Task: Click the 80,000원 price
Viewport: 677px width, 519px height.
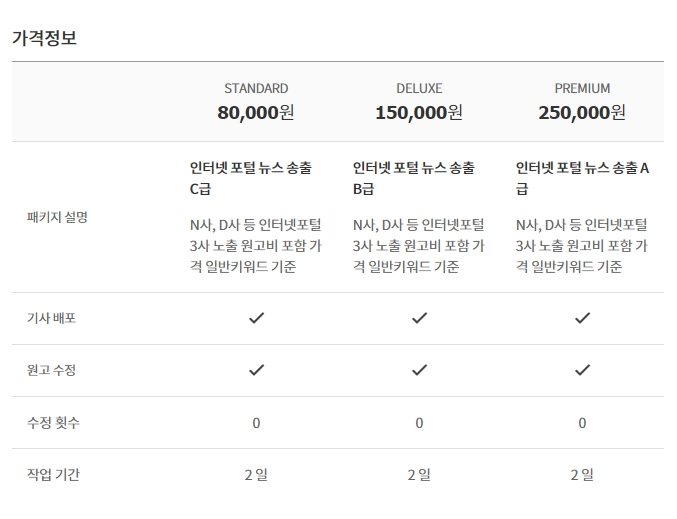Action: pyautogui.click(x=256, y=113)
